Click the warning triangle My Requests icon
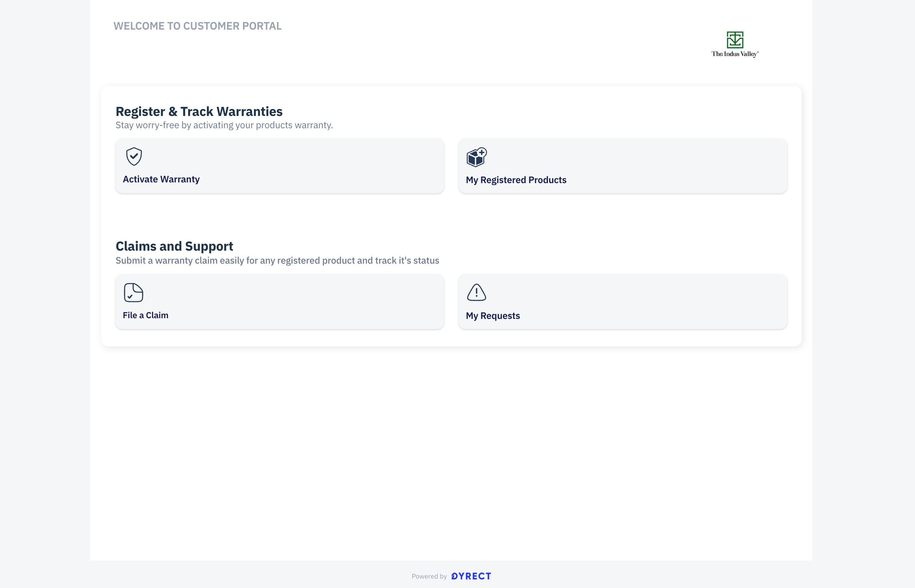The image size is (915, 588). (476, 293)
